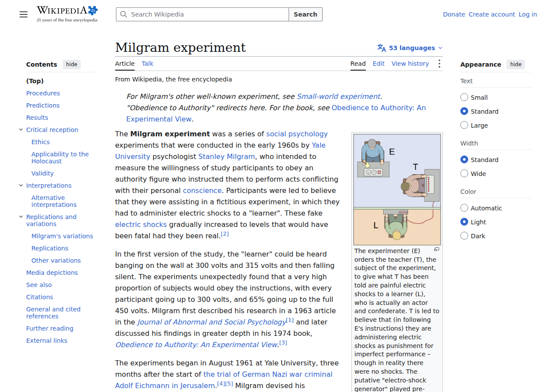Open social psychology link
558x392 pixels.
point(297,134)
